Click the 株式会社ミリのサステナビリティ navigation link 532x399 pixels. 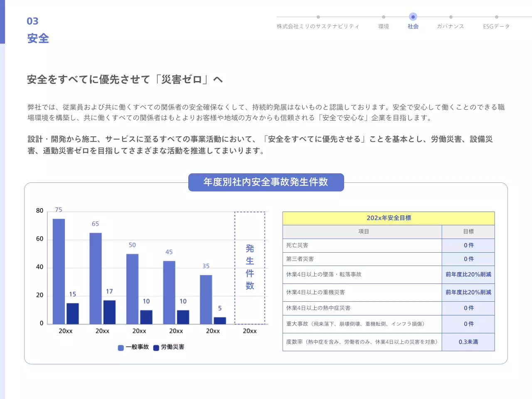tap(318, 26)
